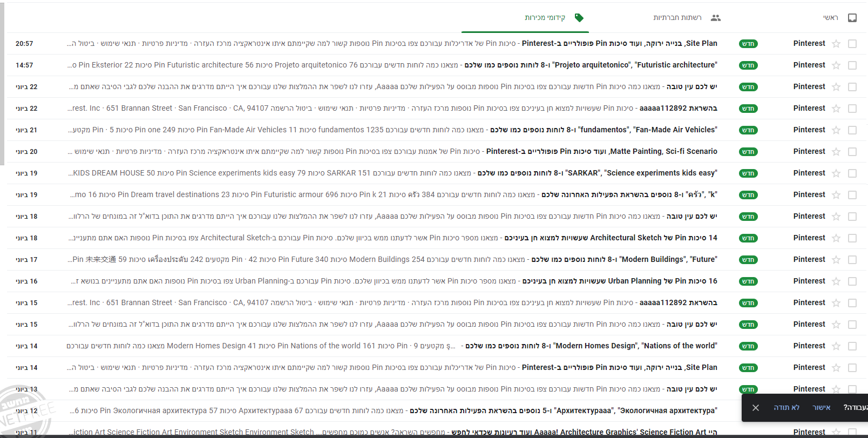Star the 16 Urban Planning pins email

coord(836,281)
